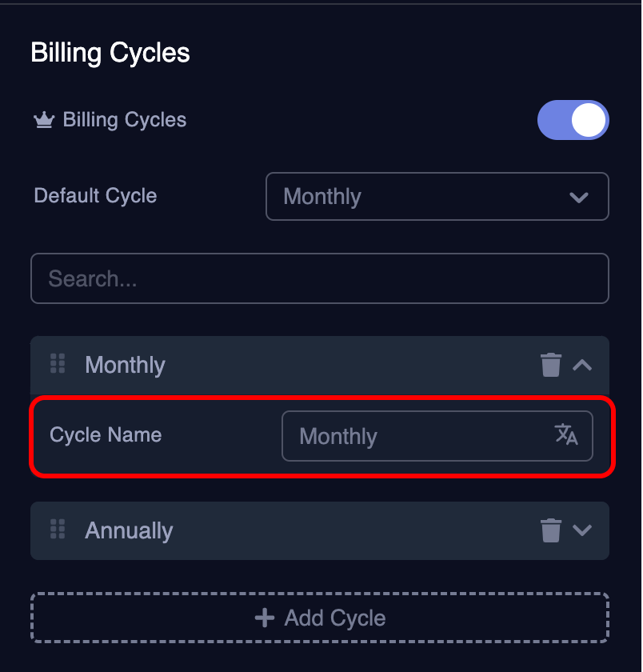
Task: Click the drag handle on the Annually cycle
Action: pyautogui.click(x=57, y=530)
